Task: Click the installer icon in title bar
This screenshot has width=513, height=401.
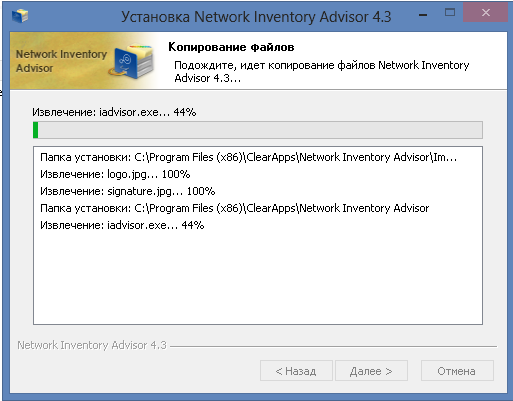Action: 20,15
